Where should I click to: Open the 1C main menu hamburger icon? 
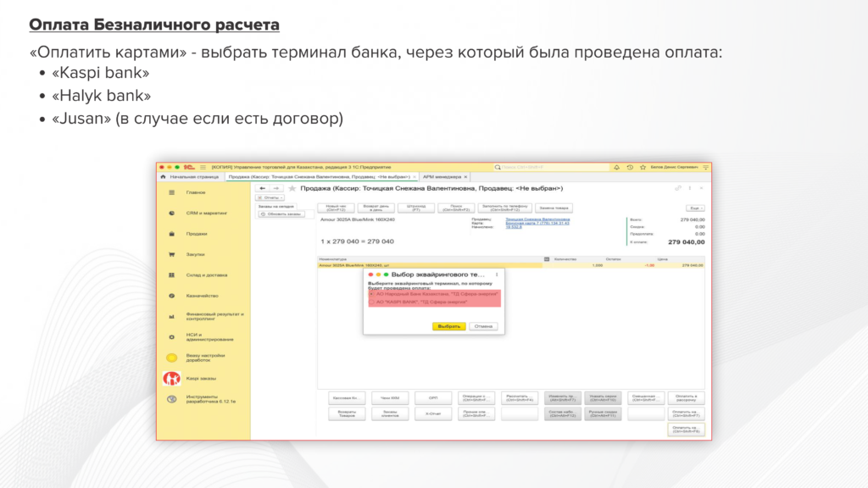[x=203, y=167]
